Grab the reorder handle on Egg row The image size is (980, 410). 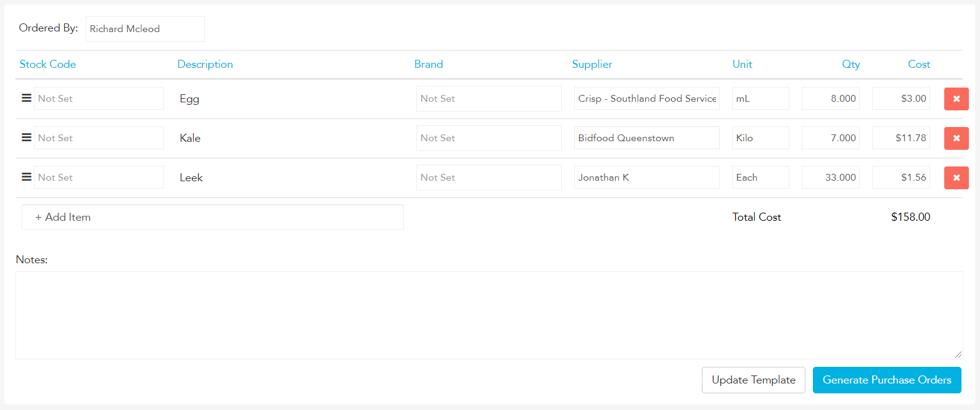coord(27,98)
